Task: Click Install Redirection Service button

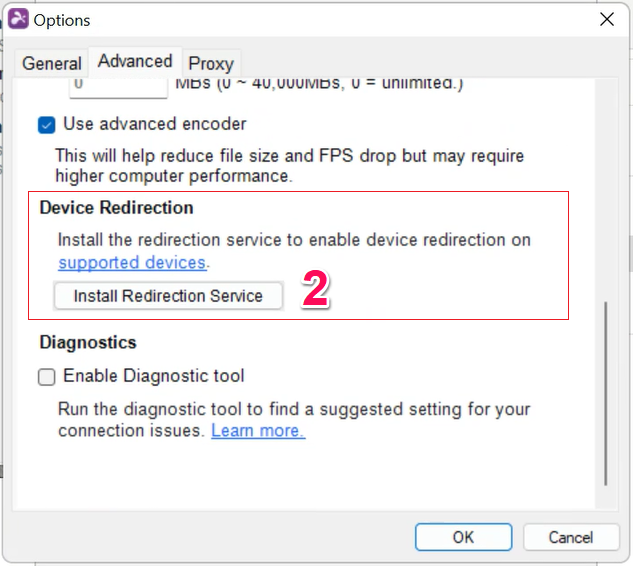Action: coord(168,296)
